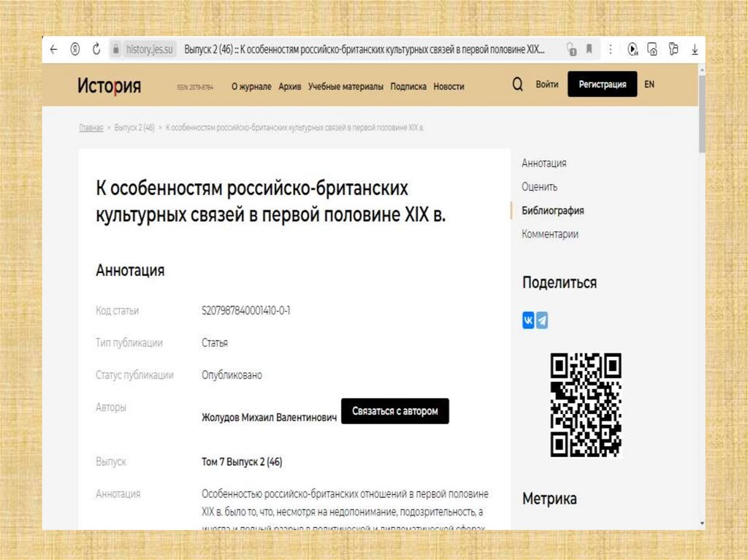
Task: Click the browser back arrow
Action: [53, 49]
